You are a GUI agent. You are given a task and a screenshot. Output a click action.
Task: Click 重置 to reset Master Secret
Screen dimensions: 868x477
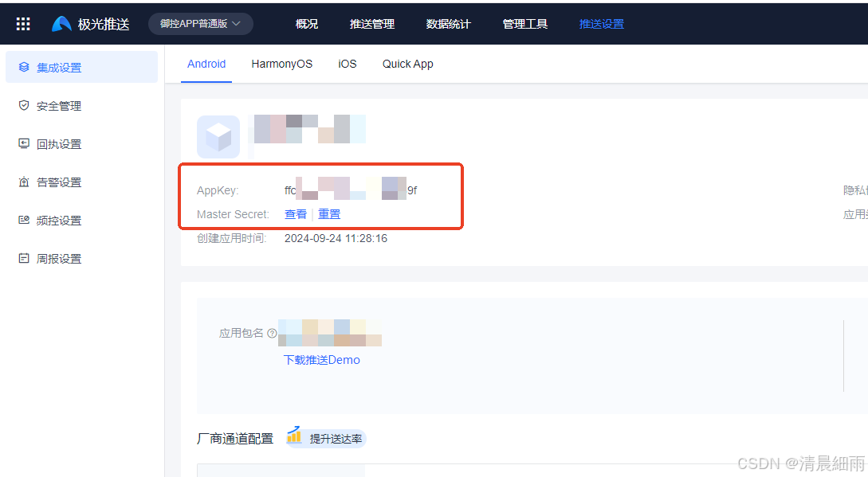tap(329, 214)
